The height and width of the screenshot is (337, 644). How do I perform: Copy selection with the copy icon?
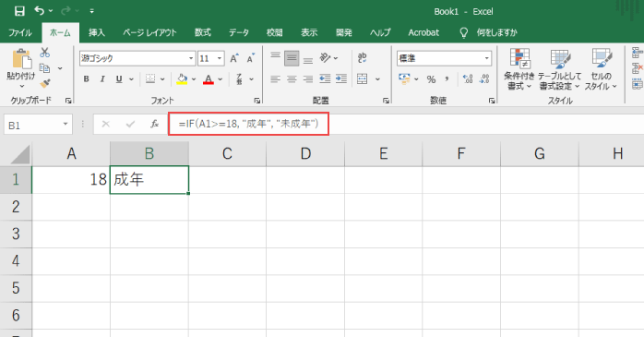tap(45, 67)
